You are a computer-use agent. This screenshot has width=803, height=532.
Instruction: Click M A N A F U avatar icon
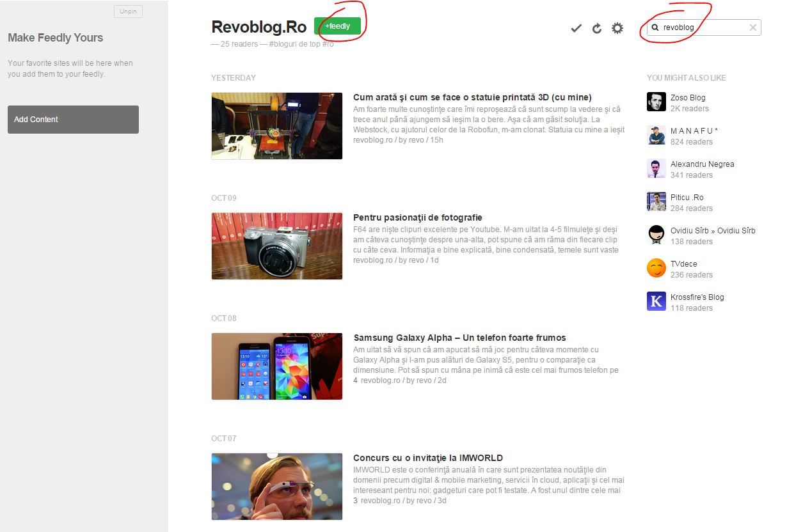(656, 136)
